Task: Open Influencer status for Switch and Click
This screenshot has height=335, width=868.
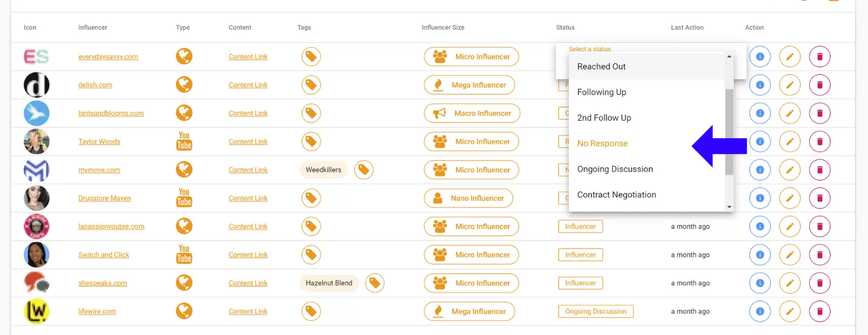Action: pyautogui.click(x=580, y=254)
